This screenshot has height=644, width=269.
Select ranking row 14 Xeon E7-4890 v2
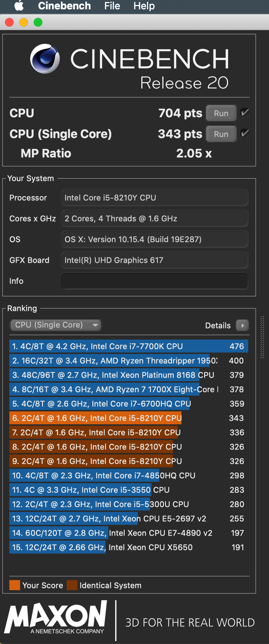128,533
